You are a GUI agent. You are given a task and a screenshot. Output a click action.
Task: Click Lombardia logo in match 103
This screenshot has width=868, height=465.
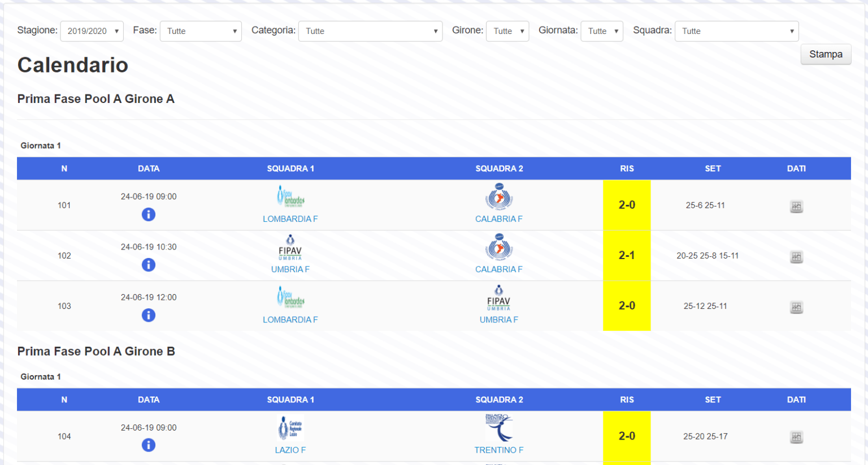click(x=290, y=298)
